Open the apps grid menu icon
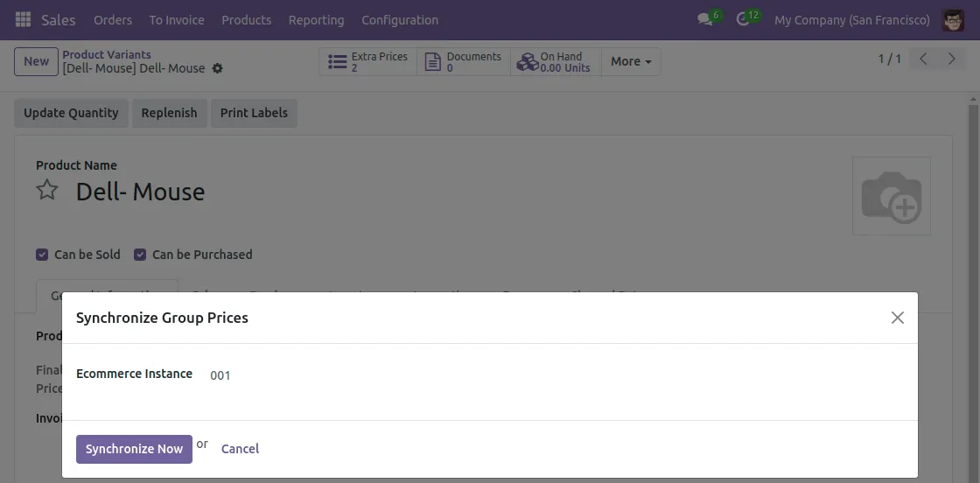This screenshot has width=980, height=483. (x=23, y=20)
